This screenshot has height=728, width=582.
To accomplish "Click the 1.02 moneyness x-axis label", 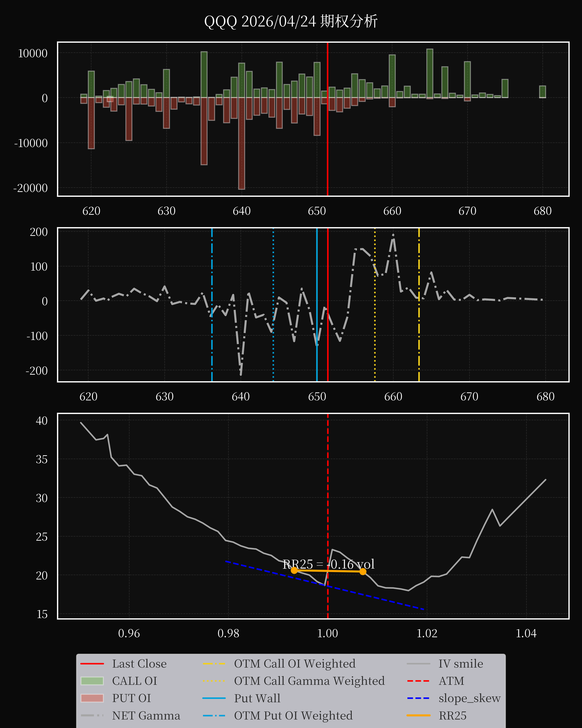I will pos(427,633).
